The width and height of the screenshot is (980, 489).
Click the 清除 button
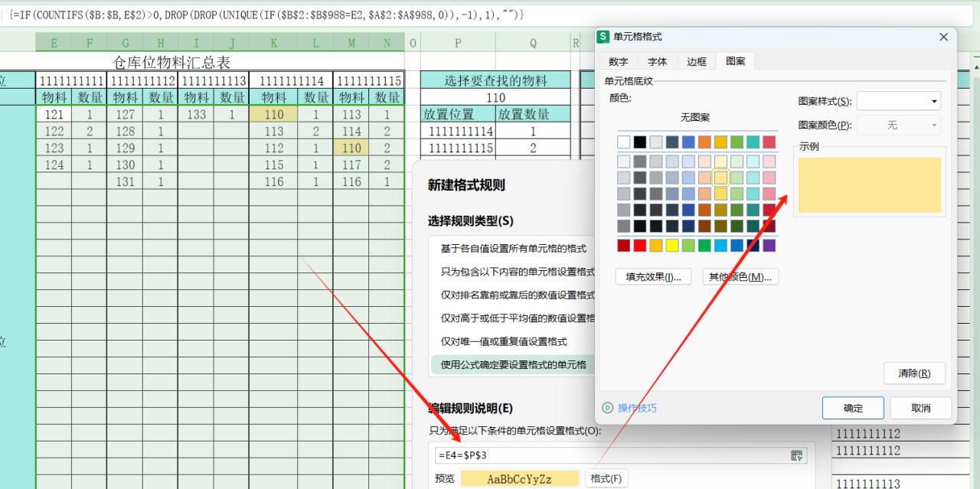point(914,373)
